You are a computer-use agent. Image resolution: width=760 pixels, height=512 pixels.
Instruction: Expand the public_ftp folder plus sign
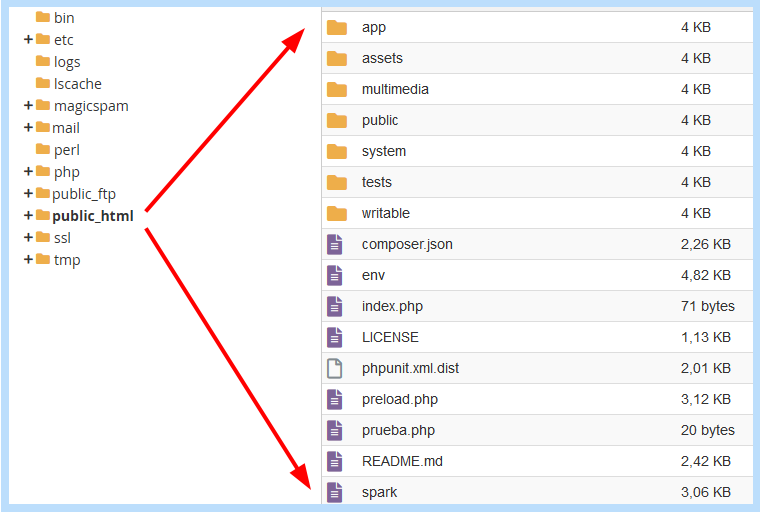(x=28, y=193)
